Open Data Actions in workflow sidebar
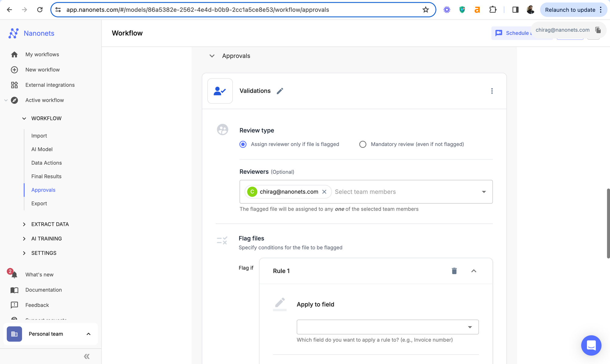The height and width of the screenshot is (364, 610). (x=46, y=163)
